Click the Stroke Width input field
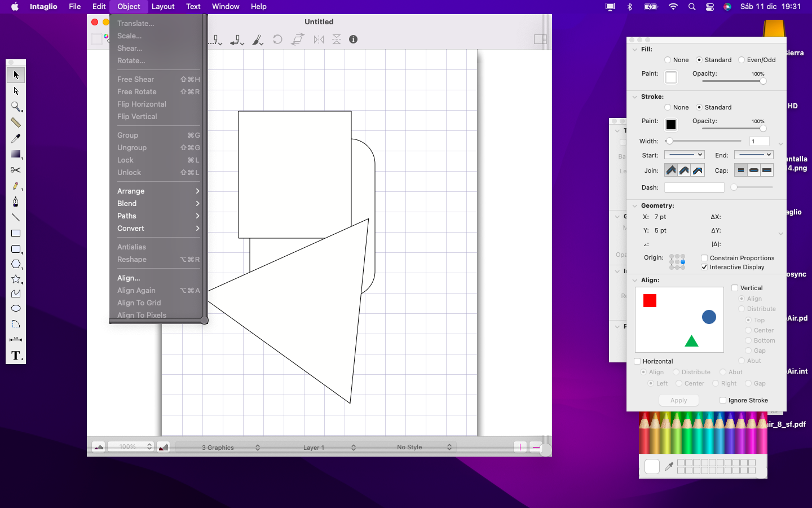 pos(759,142)
